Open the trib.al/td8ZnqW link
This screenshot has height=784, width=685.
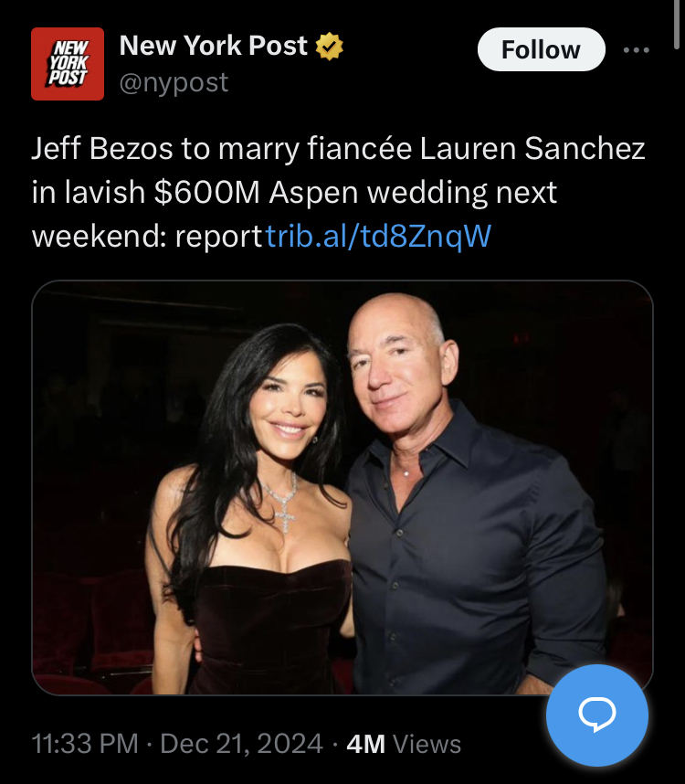(379, 236)
